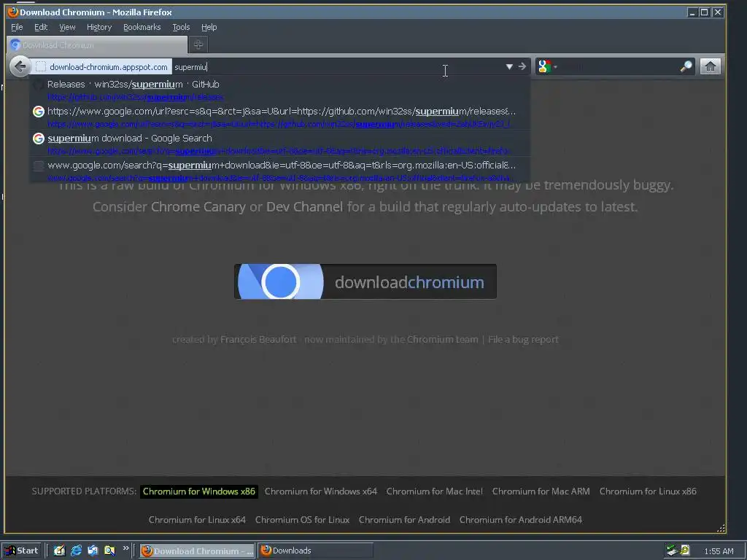The width and height of the screenshot is (747, 560).
Task: Open the Help menu
Action: [209, 27]
